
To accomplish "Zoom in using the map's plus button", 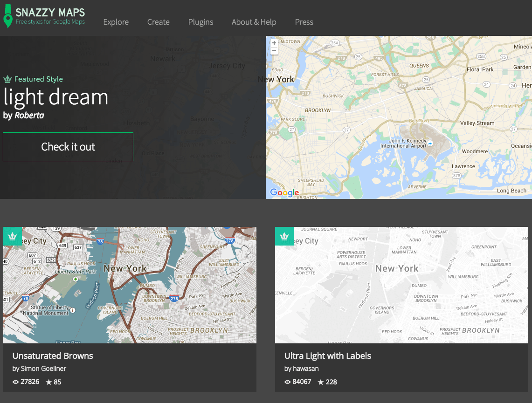I will tap(274, 42).
